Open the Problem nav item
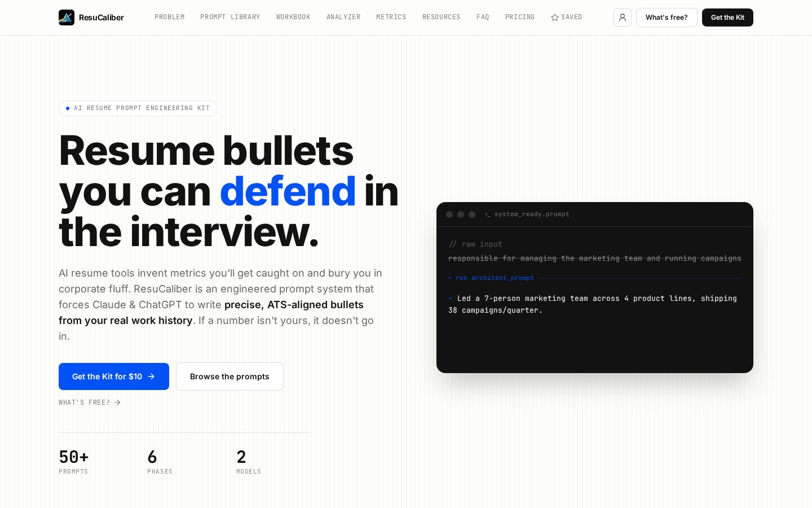Screen dimensions: 812x508 click(x=170, y=17)
